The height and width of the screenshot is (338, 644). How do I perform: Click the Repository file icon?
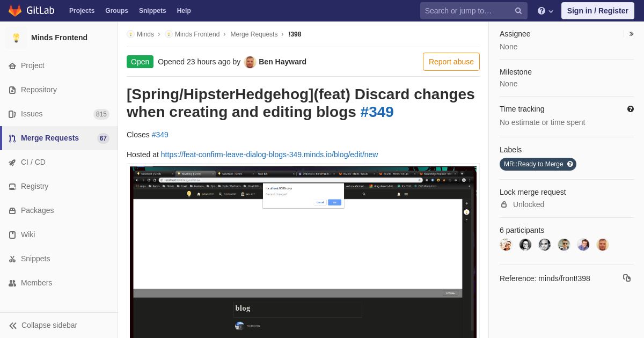pos(12,90)
